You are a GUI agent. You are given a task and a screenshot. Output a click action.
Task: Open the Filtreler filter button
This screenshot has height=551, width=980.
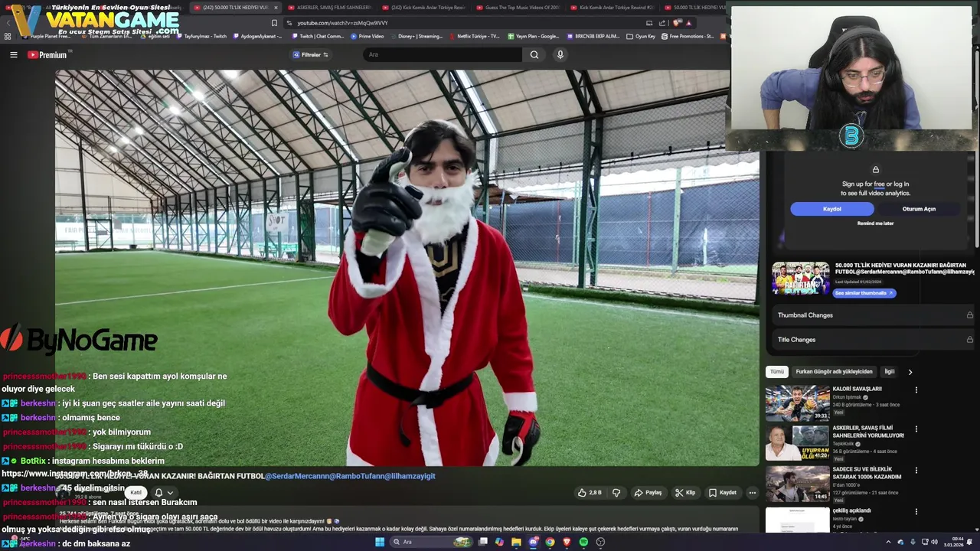[x=311, y=54]
